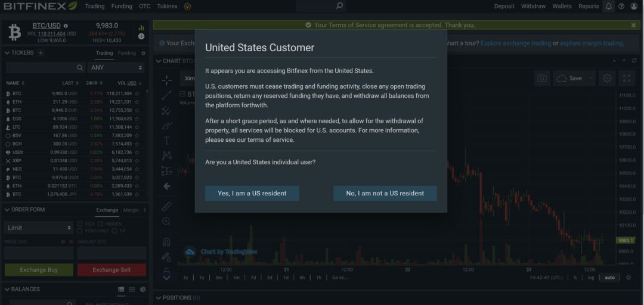Select the crosshair cursor tool
644x305 pixels.
[x=166, y=80]
